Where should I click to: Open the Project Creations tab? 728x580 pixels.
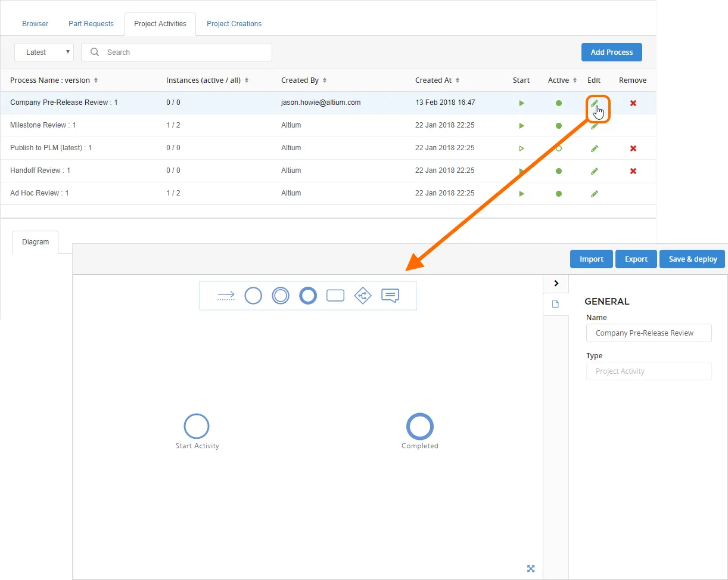(234, 24)
